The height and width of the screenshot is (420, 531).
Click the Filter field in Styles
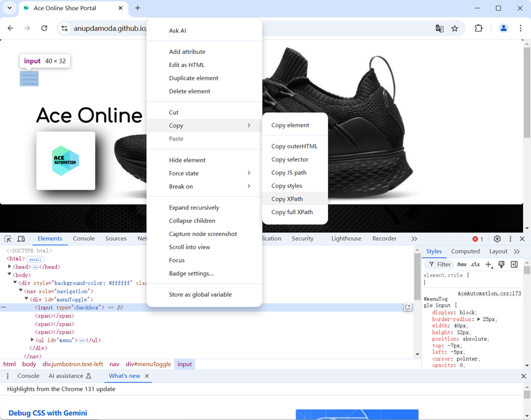440,264
